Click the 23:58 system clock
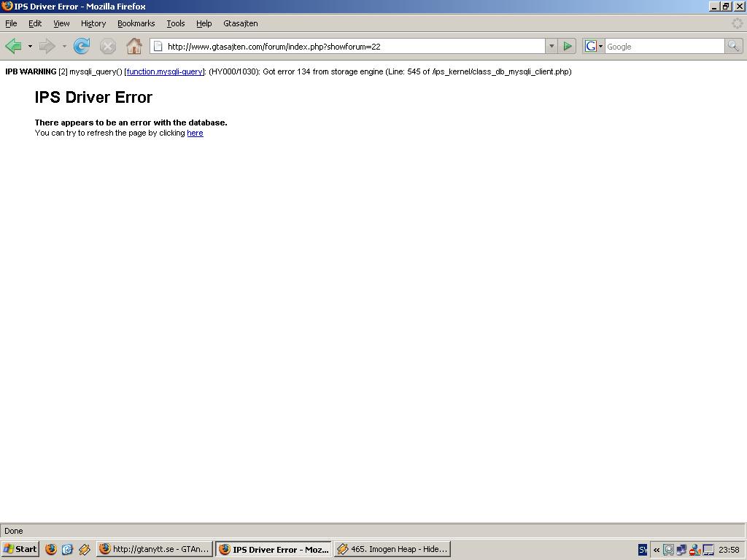The height and width of the screenshot is (560, 747). pos(729,550)
